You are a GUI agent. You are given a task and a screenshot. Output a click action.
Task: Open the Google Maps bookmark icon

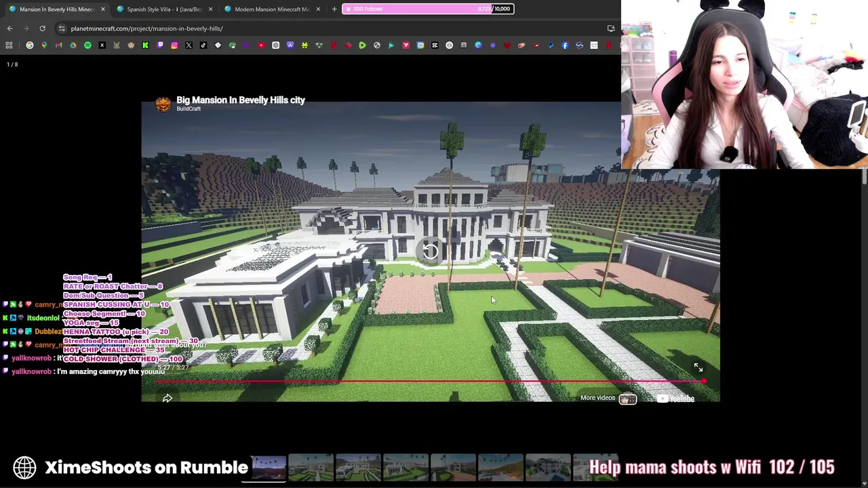coord(44,45)
